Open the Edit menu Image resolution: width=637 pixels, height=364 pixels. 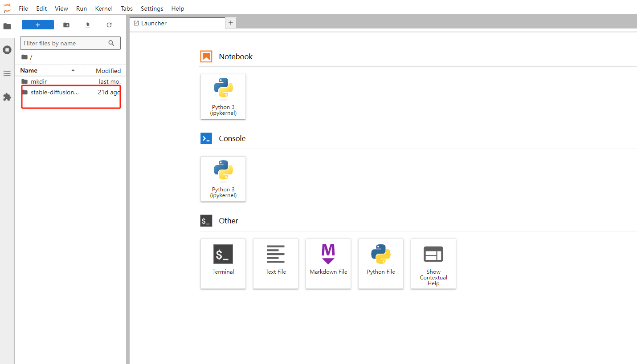pos(41,8)
